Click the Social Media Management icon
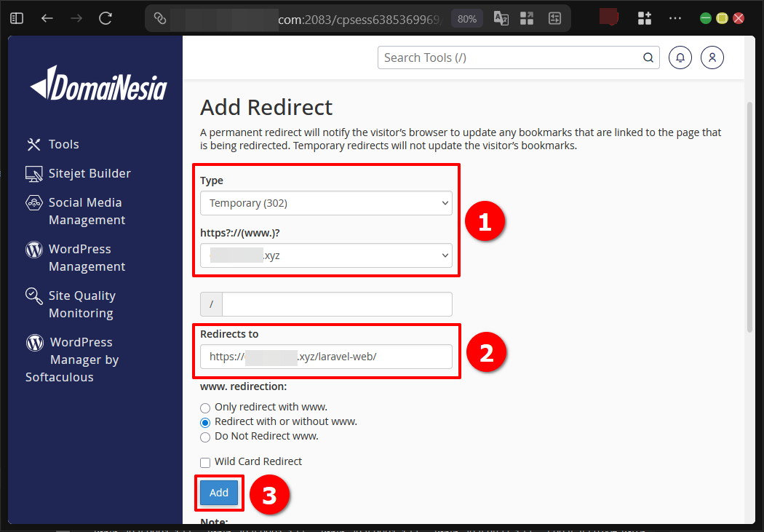This screenshot has height=532, width=764. click(x=33, y=202)
